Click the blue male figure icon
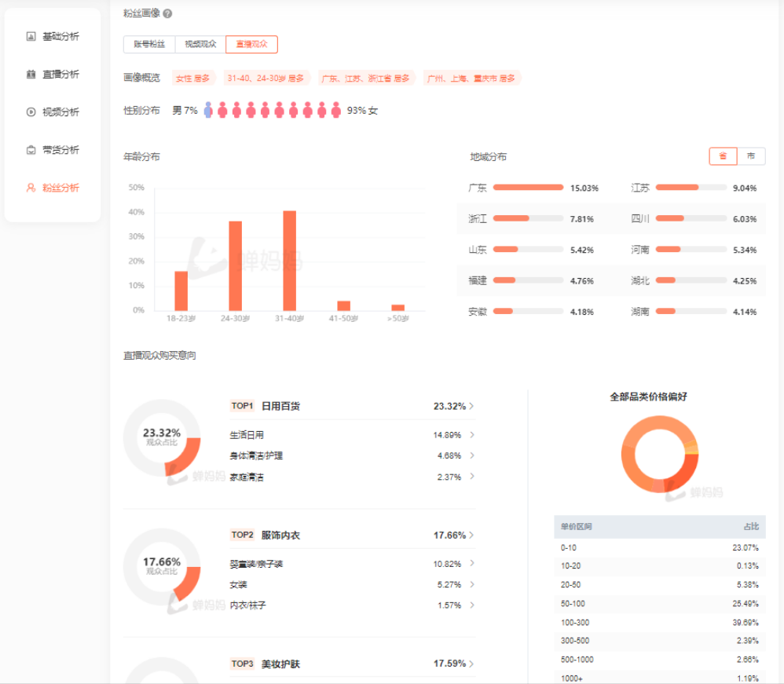784x684 pixels. 208,110
